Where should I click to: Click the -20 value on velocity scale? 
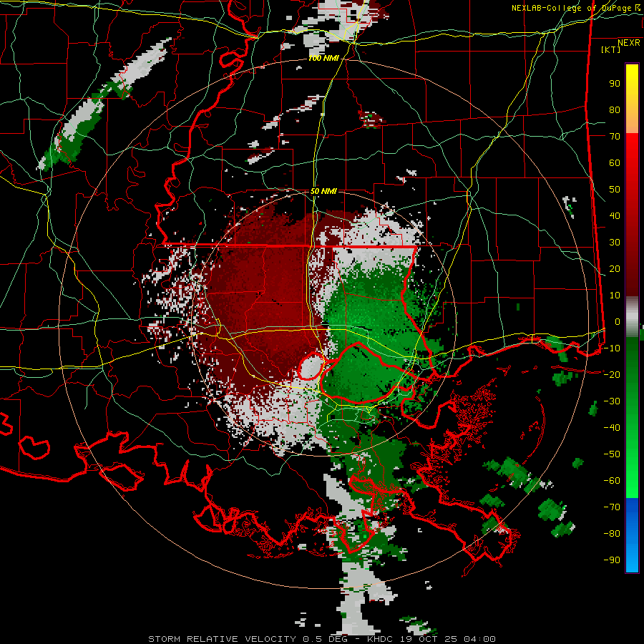[612, 374]
